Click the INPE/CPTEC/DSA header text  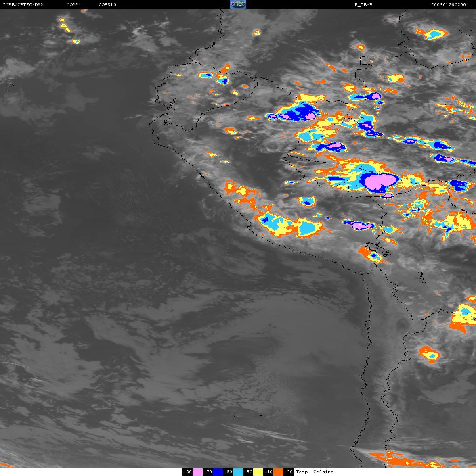[x=23, y=4]
